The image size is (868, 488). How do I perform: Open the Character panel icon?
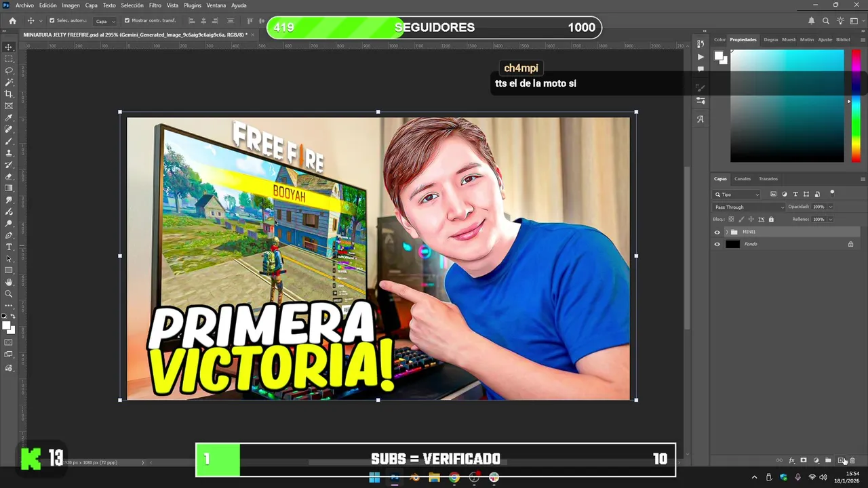coord(701,119)
